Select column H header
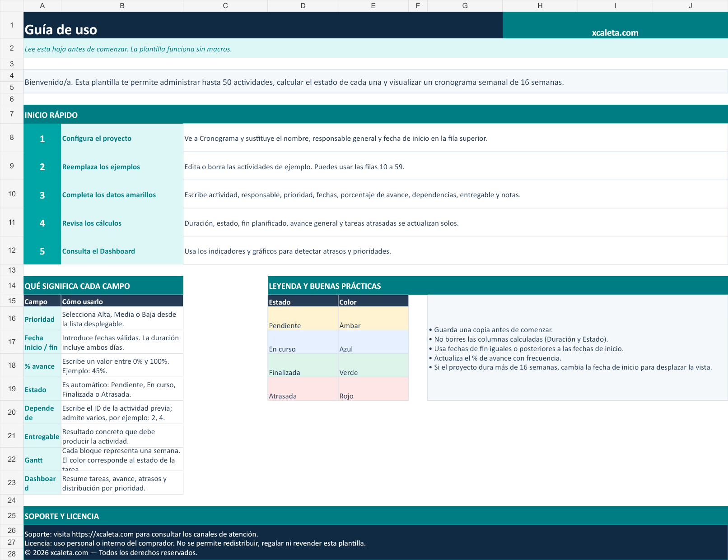This screenshot has width=728, height=560. tap(540, 6)
